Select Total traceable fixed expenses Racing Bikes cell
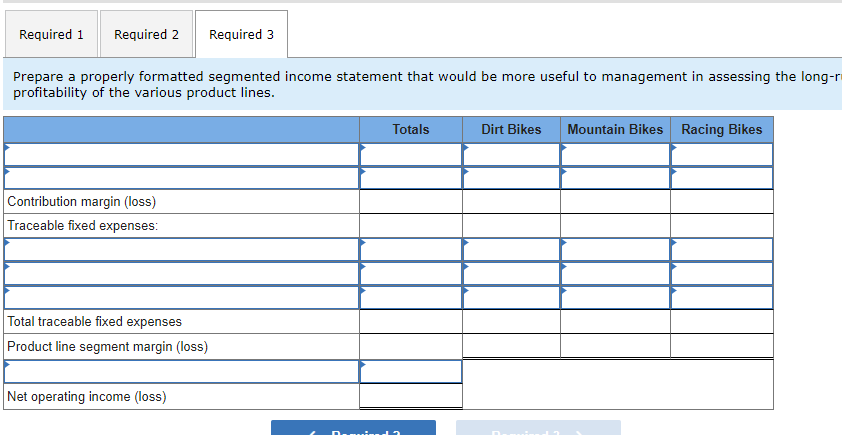This screenshot has width=842, height=435. (722, 322)
